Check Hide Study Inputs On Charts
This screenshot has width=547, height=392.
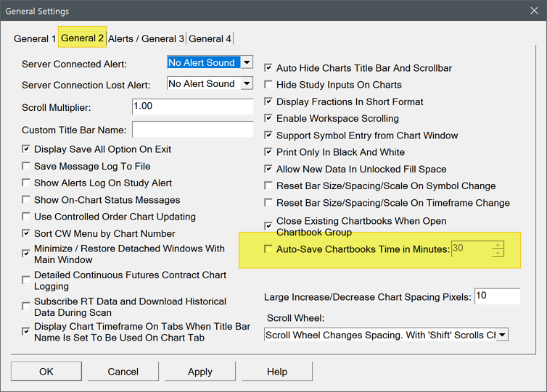tap(269, 85)
